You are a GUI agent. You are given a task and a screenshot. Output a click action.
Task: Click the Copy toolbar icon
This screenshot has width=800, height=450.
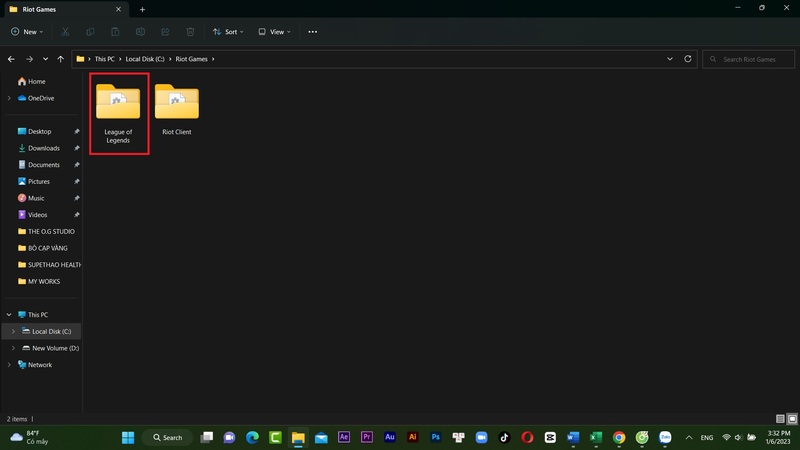90,32
